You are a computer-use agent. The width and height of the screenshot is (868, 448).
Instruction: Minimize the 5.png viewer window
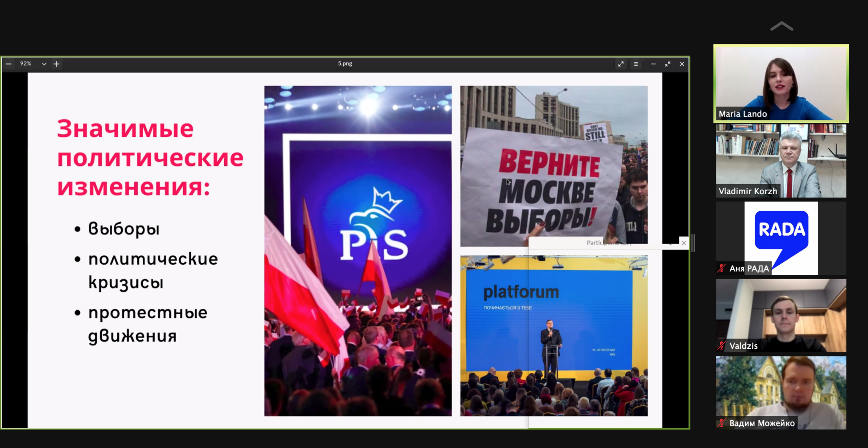click(653, 64)
